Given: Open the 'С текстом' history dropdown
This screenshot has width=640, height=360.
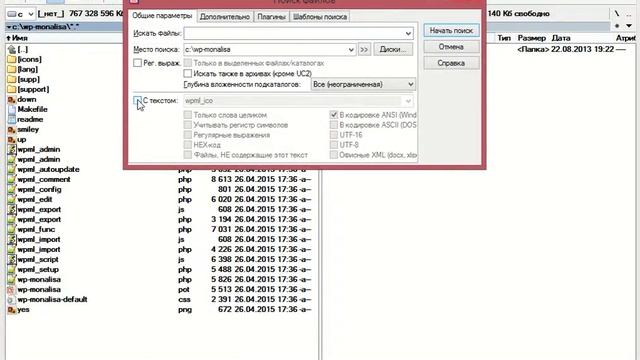Looking at the screenshot, I should tap(408, 100).
